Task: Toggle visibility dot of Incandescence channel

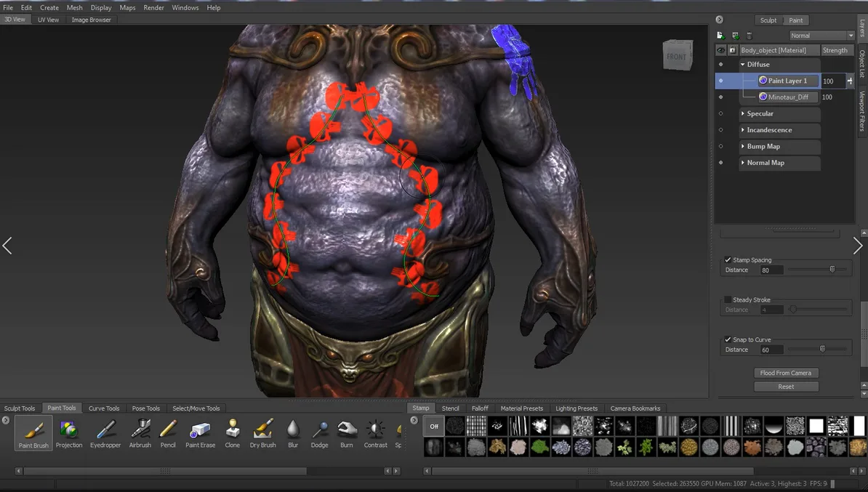Action: coord(720,130)
